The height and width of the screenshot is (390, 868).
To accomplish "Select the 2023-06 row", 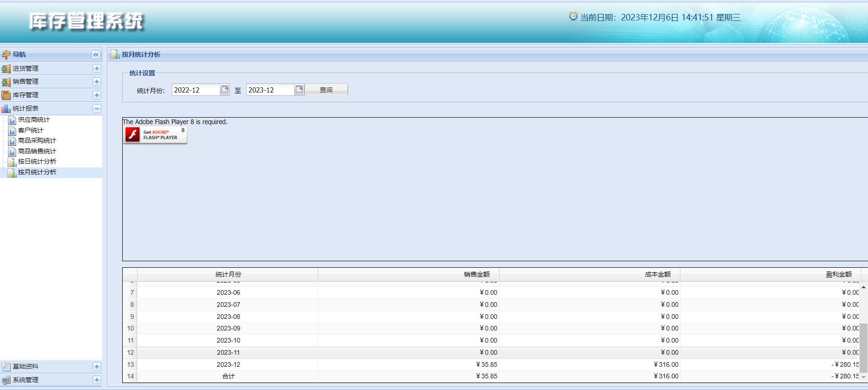I will coord(491,292).
